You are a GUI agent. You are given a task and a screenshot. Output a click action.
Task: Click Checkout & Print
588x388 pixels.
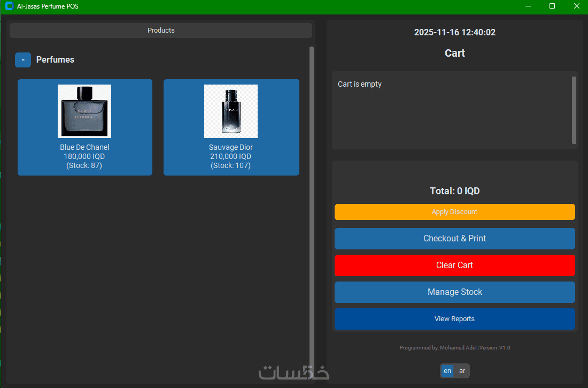tap(454, 239)
